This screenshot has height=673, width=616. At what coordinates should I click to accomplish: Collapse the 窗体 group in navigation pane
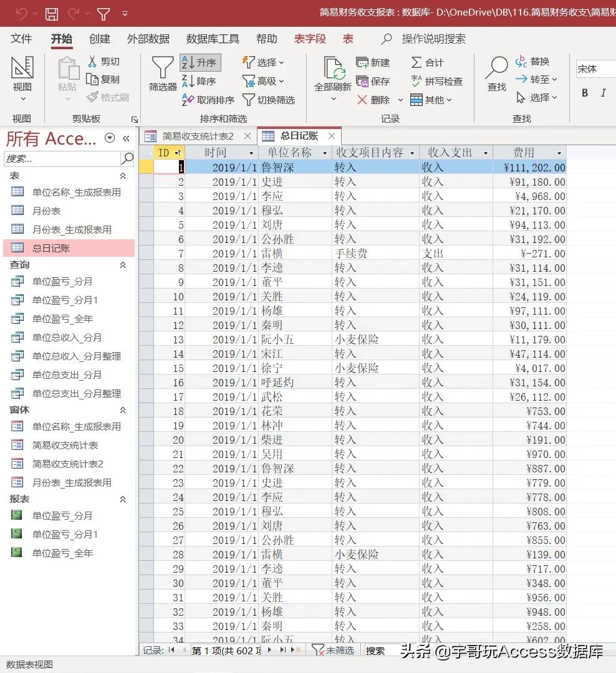click(x=122, y=410)
